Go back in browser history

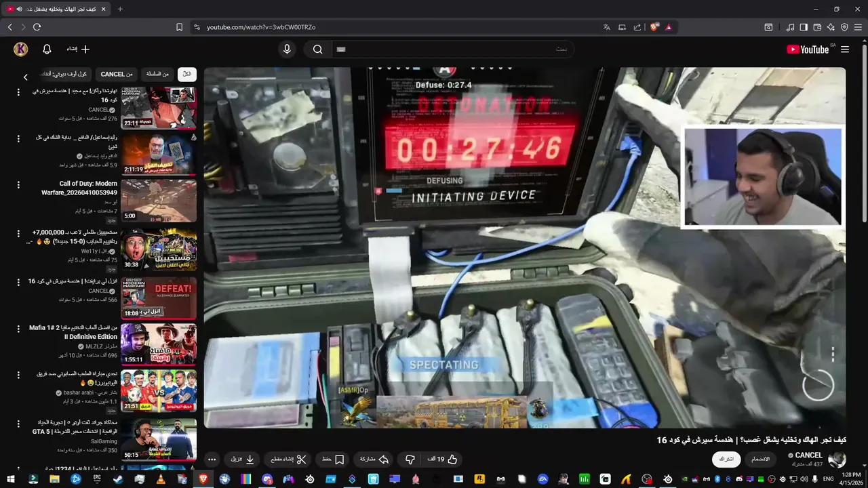pyautogui.click(x=9, y=27)
